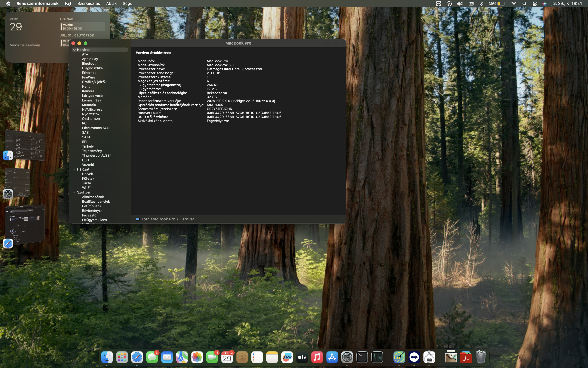Open the App Store from the Dock

332,357
